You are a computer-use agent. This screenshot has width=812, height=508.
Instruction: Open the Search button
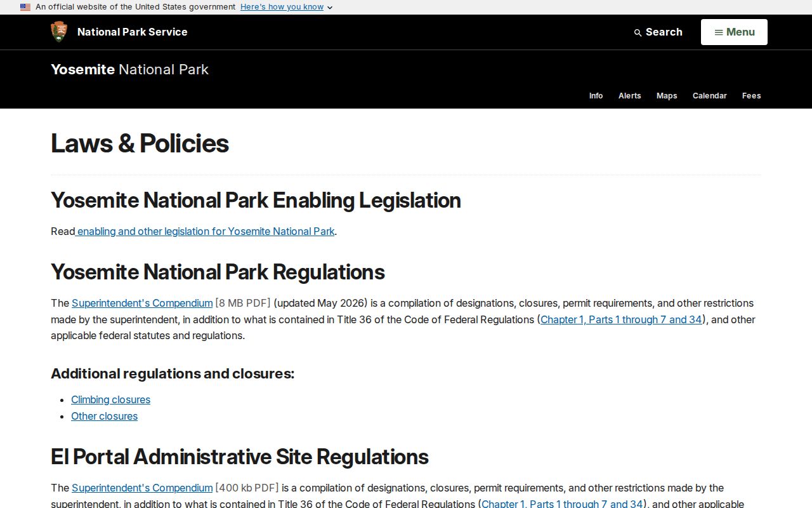[x=658, y=32]
